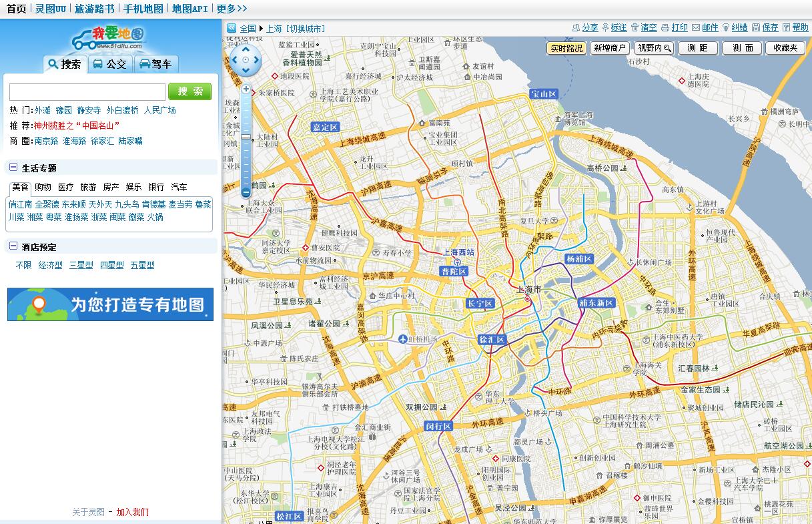Click the zoom in plus button
Viewport: 812px width, 524px height.
coord(246,89)
